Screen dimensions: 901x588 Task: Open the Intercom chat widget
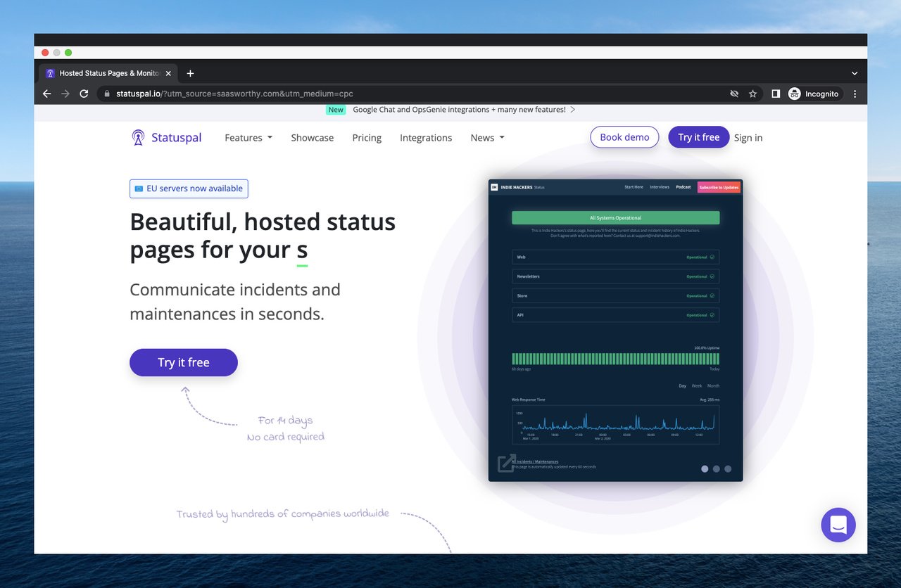coord(838,525)
